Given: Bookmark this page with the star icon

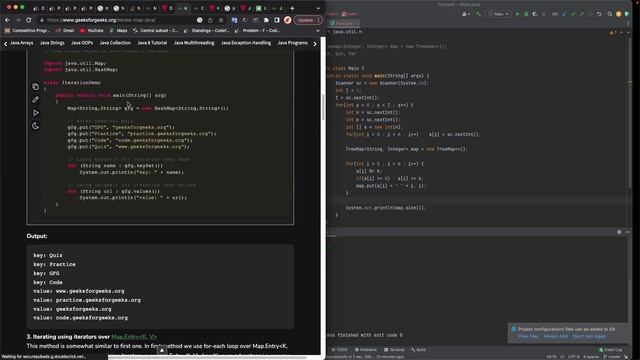Looking at the screenshot, I should [x=221, y=20].
